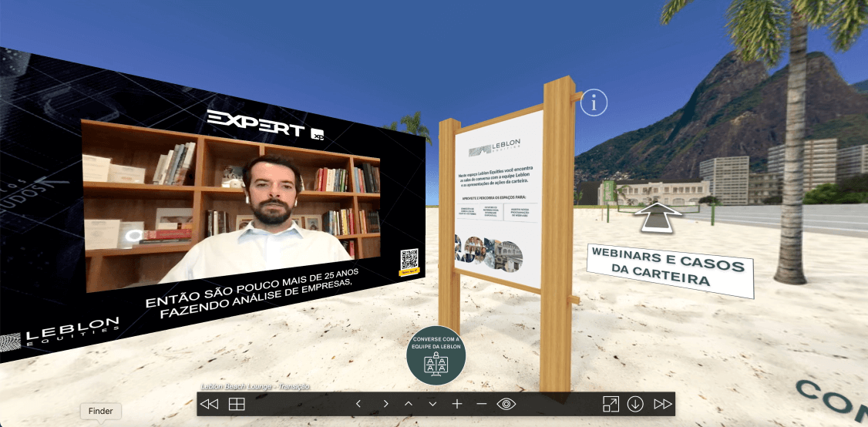
Task: Follow the navigation arrow toward the building
Action: tap(658, 217)
